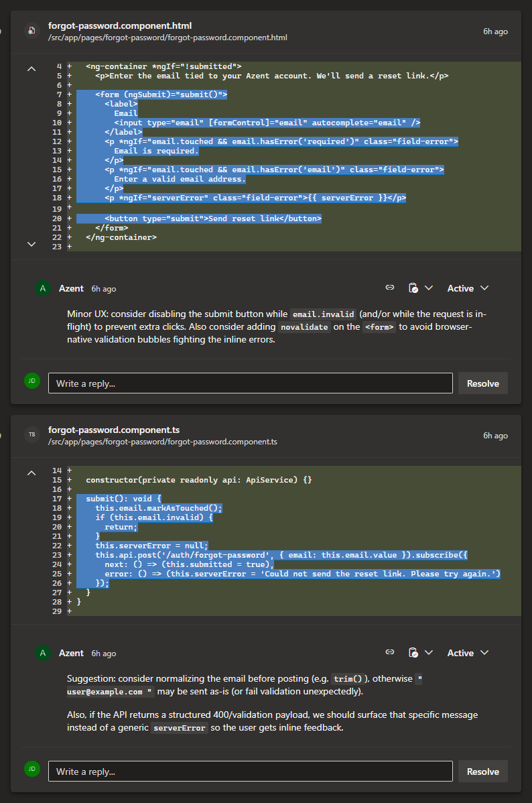The image size is (532, 803).
Task: Click the email.invalid inline code in the comment
Action: pos(323,314)
